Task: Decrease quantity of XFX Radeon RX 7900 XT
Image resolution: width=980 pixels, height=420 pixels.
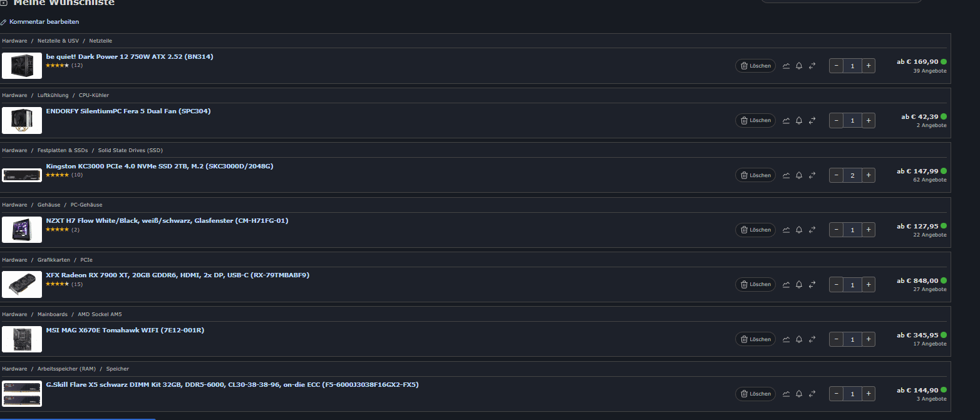Action: tap(837, 284)
